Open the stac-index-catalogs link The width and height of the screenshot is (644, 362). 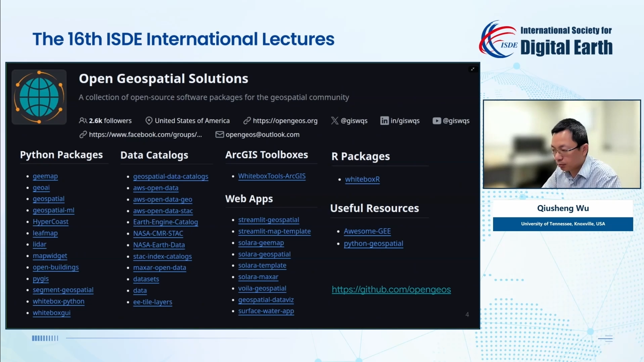163,256
